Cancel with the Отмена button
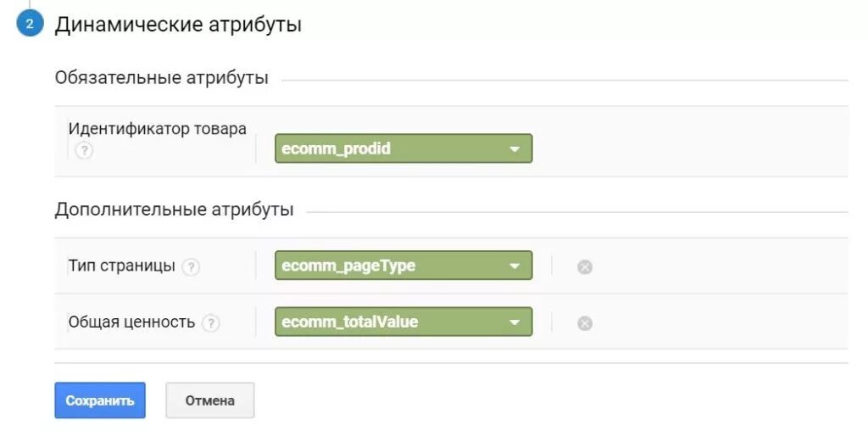This screenshot has width=868, height=431. [209, 400]
